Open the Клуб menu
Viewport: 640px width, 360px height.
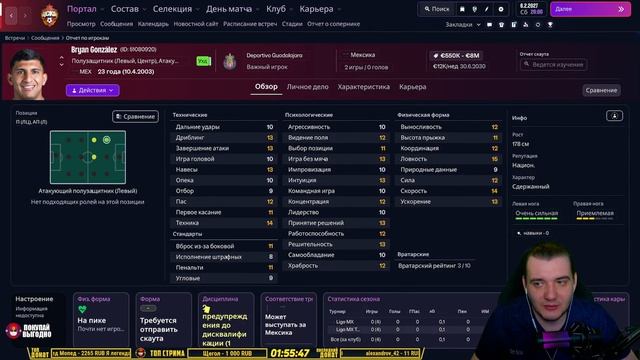tap(276, 9)
